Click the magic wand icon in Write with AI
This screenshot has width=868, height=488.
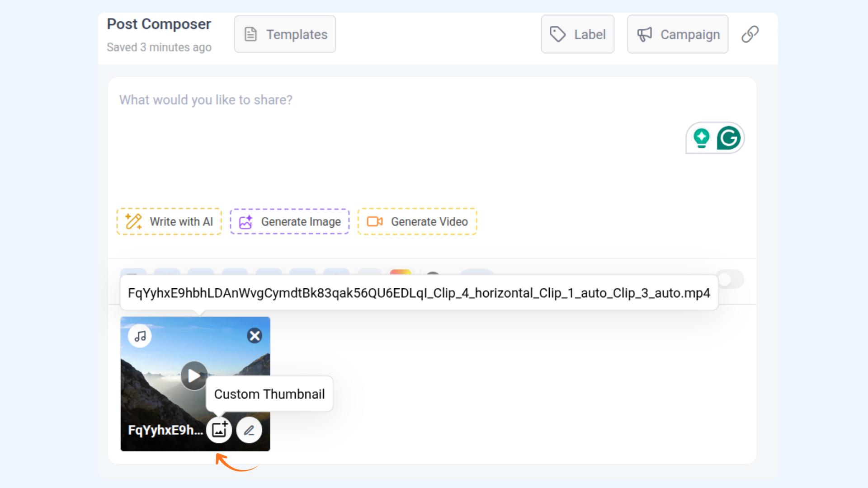pos(134,221)
